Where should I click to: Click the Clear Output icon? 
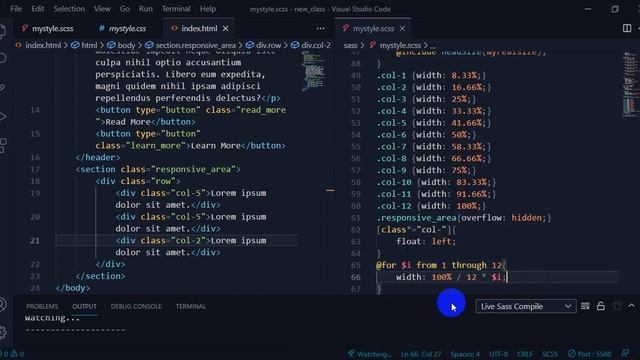pyautogui.click(x=585, y=306)
